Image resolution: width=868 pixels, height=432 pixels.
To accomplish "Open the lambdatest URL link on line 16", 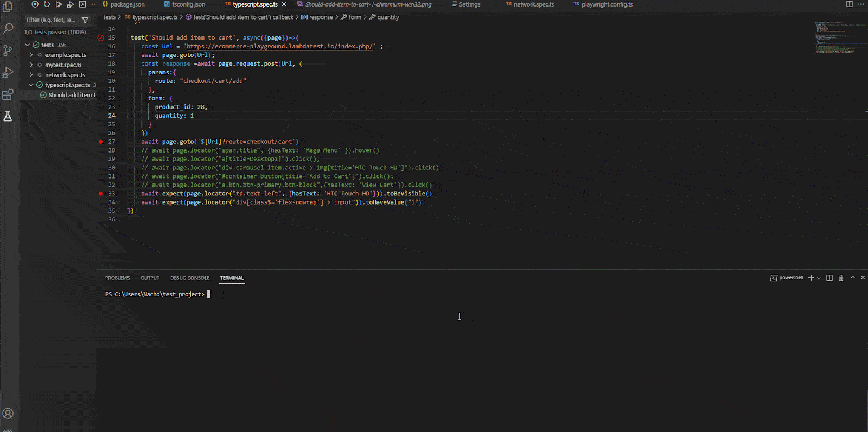I will point(280,47).
